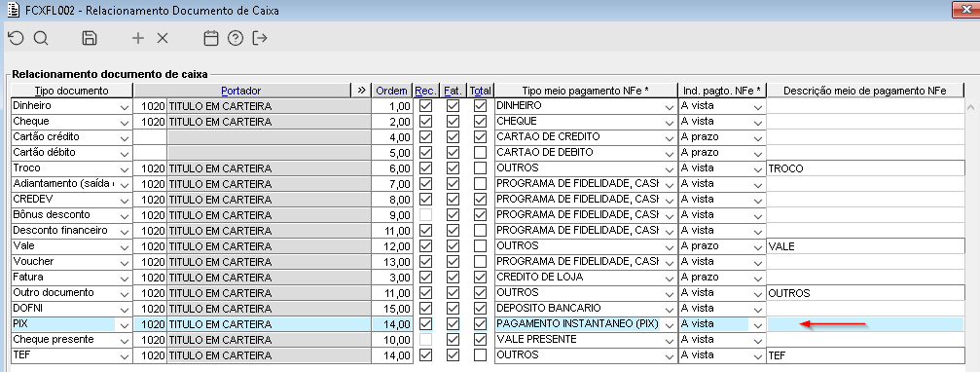Click description field containing TEF
This screenshot has height=372, width=980.
(x=865, y=355)
